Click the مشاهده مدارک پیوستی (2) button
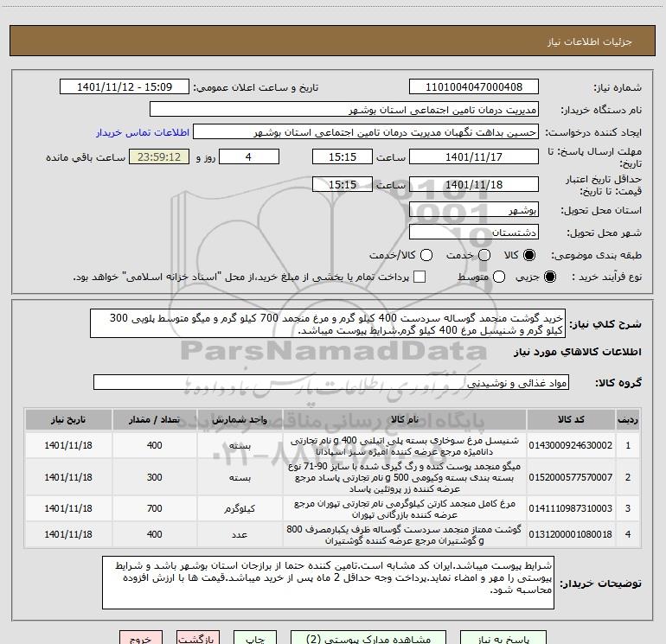Viewport: 666px width, 644px height. [x=368, y=637]
